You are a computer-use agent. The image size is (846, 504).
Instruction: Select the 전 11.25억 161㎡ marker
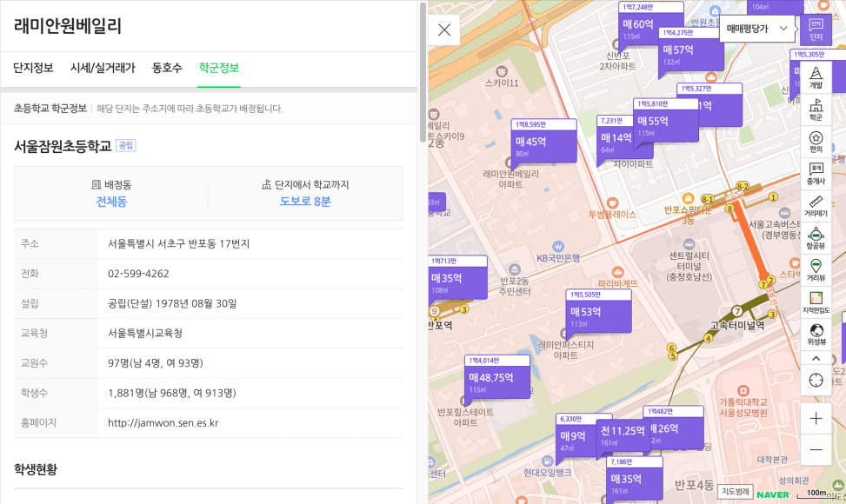622,435
